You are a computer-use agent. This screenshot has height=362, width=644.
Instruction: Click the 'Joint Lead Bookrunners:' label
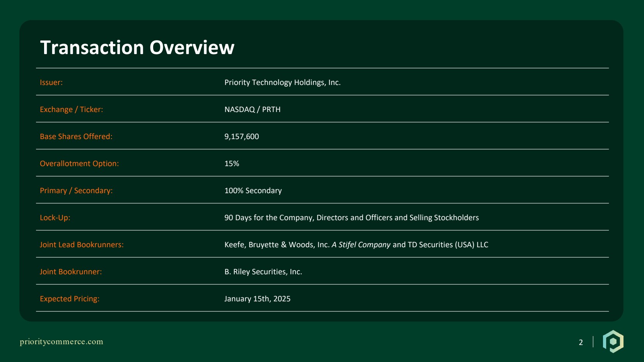click(x=82, y=245)
